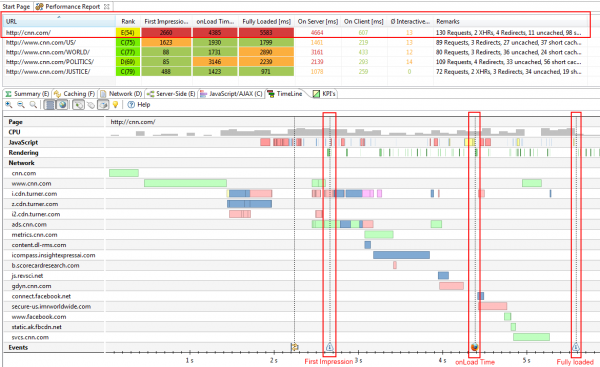Switch to the Start Page tab
The image size is (600, 367).
[16, 7]
